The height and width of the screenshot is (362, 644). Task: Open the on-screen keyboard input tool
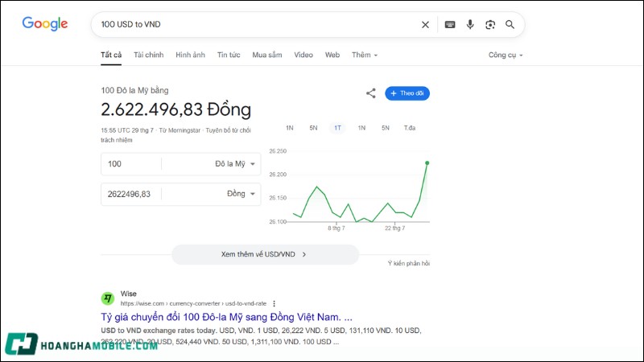tap(450, 25)
